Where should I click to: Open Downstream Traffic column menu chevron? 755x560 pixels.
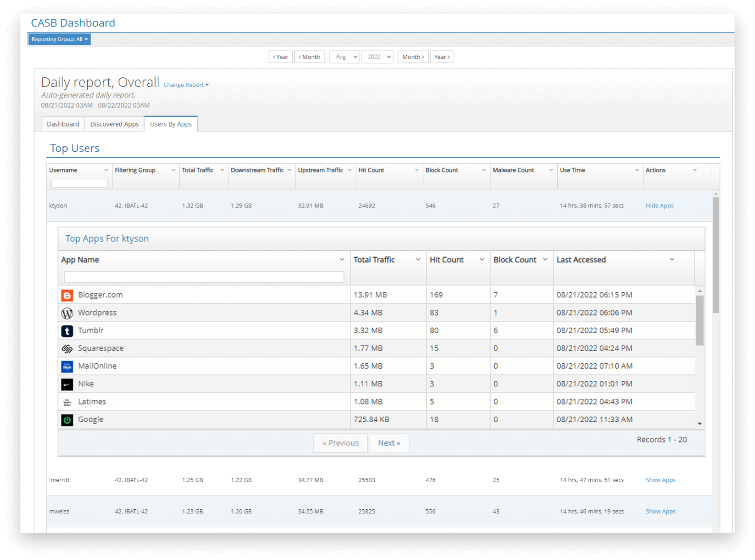point(289,170)
